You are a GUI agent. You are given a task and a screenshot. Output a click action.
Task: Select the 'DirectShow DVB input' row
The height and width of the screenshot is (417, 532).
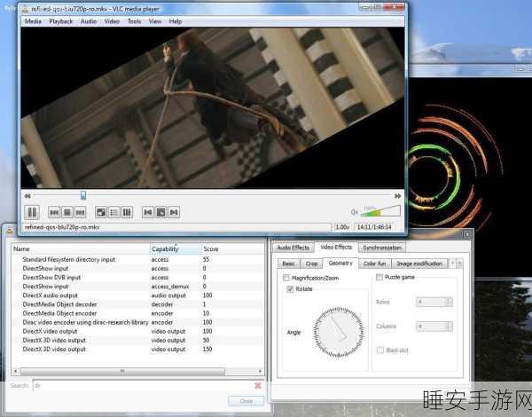pyautogui.click(x=137, y=278)
